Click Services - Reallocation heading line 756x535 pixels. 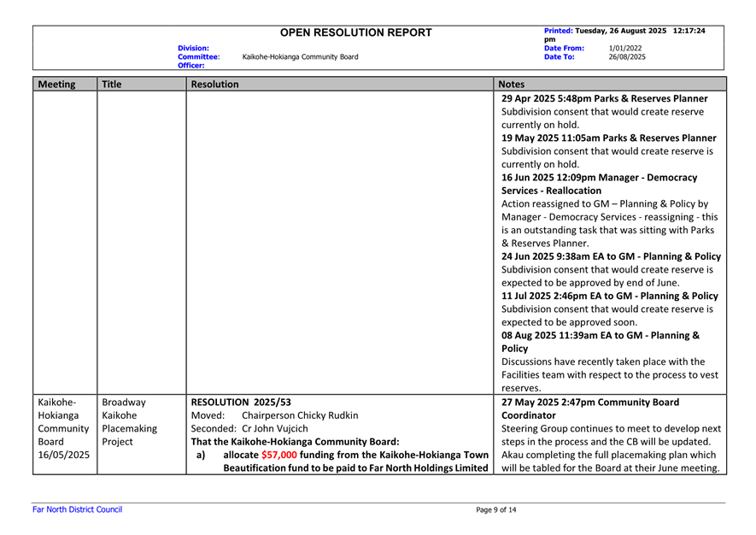coord(551,191)
